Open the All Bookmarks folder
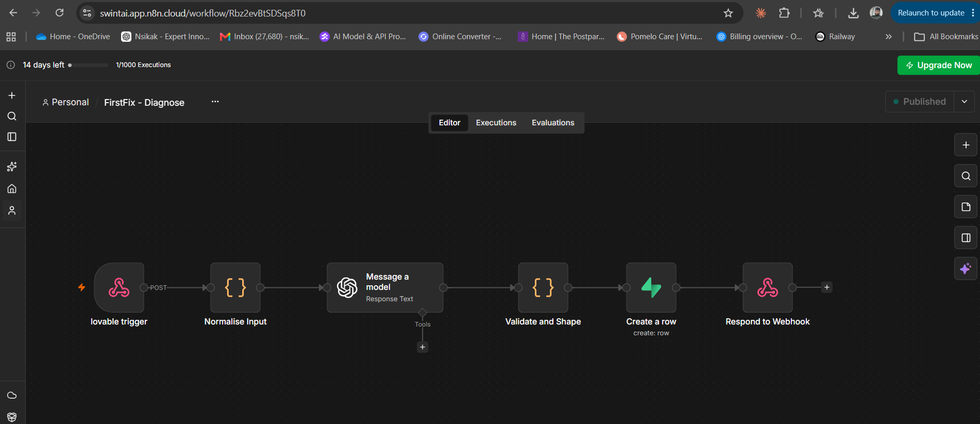This screenshot has height=424, width=980. (x=946, y=37)
